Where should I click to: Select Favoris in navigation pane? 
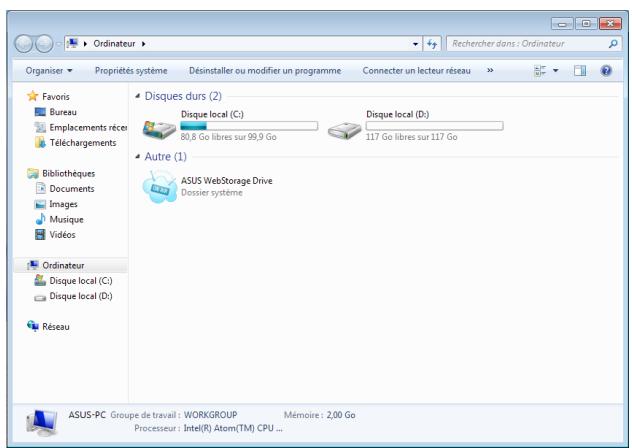click(x=56, y=97)
